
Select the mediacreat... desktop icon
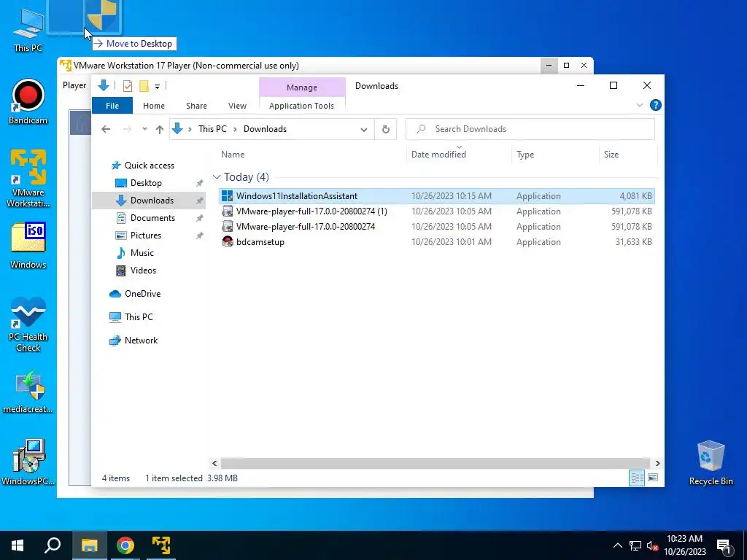point(28,392)
